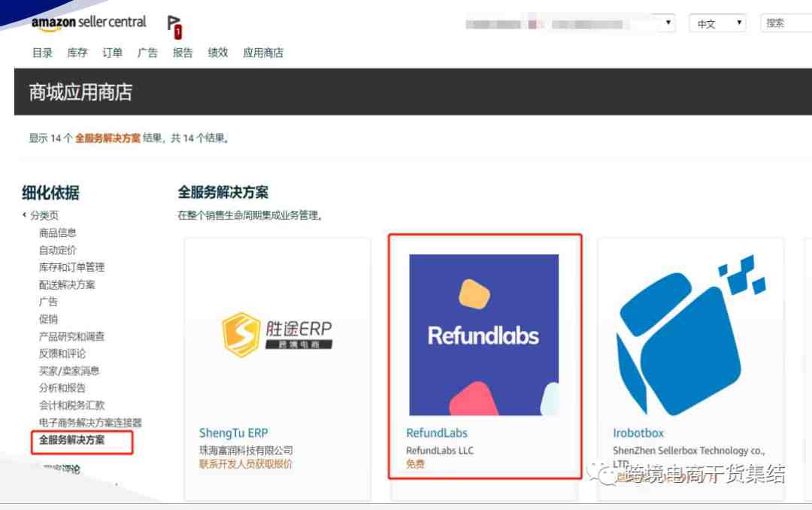Select the 买家/卖家消息 category
This screenshot has width=812, height=510.
[x=69, y=371]
